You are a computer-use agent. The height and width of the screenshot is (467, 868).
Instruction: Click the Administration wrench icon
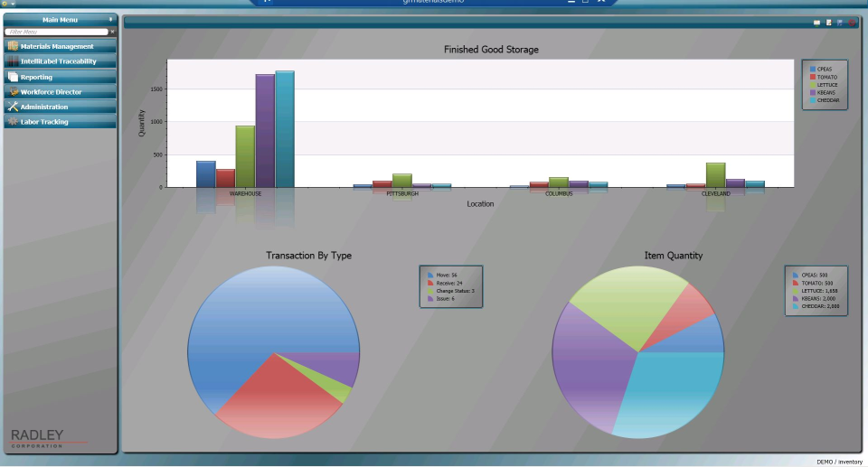13,107
